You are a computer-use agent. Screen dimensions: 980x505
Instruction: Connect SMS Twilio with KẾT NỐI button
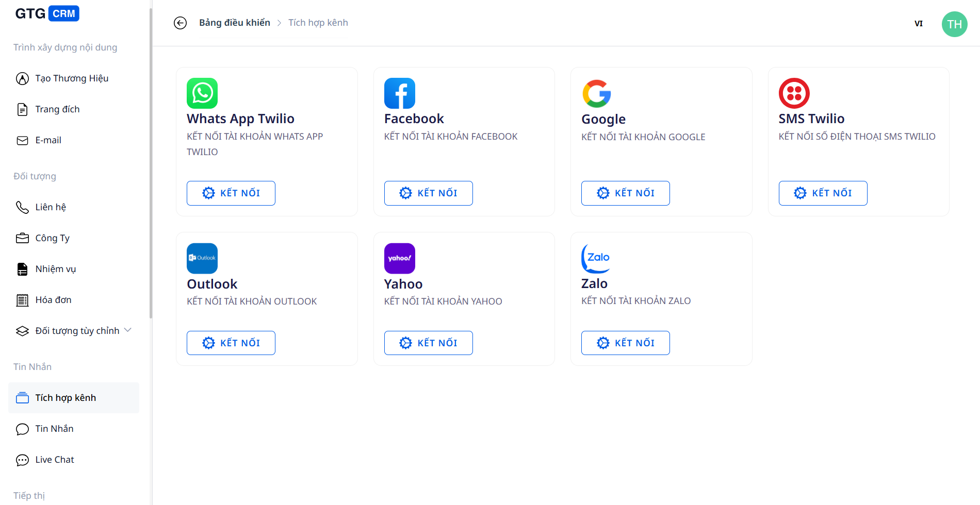pos(823,193)
